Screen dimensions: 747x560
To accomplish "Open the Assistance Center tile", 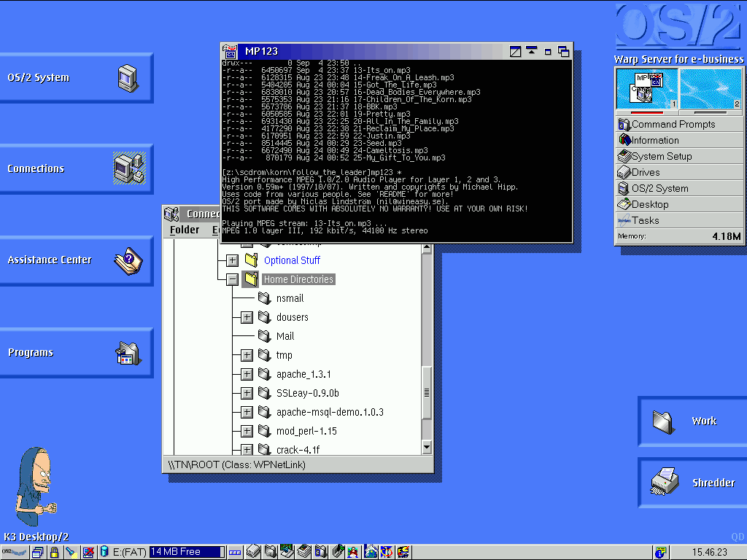I will (76, 260).
